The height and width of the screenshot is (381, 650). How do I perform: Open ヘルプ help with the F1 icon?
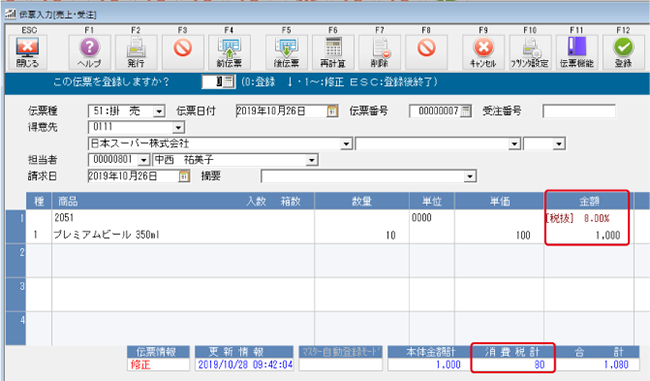point(89,52)
